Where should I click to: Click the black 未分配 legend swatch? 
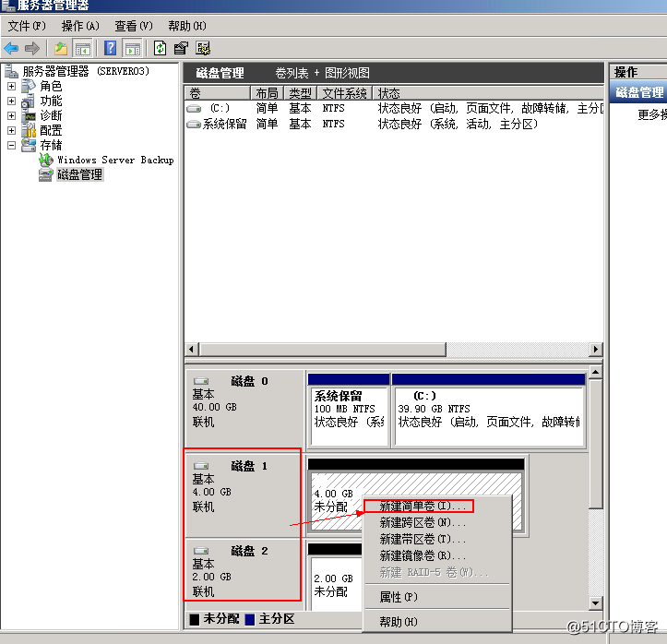(195, 620)
